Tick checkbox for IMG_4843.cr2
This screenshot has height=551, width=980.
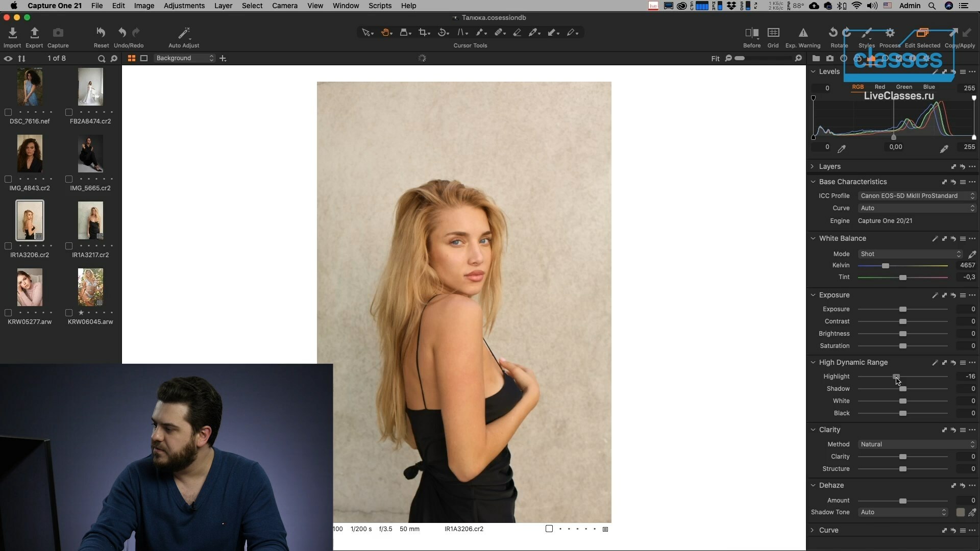click(8, 179)
